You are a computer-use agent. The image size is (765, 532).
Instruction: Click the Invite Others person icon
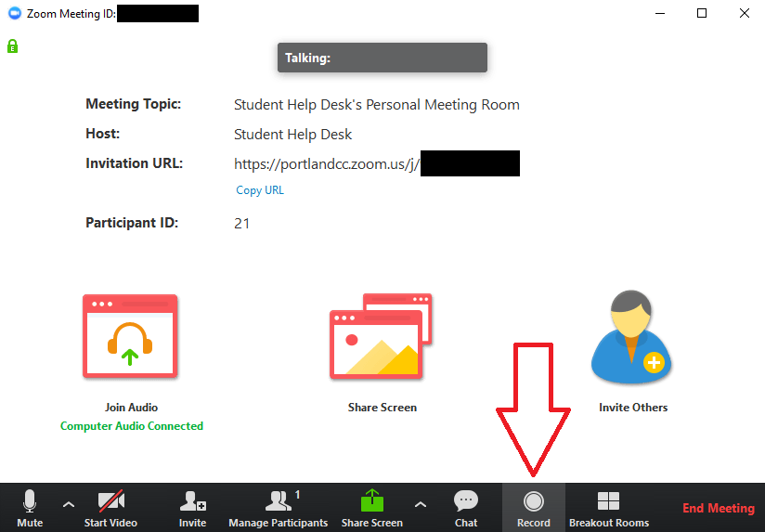coord(631,336)
